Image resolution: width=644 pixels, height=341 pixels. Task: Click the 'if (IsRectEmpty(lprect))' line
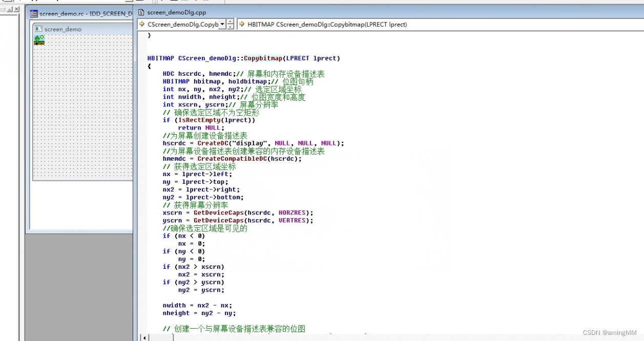(x=209, y=120)
